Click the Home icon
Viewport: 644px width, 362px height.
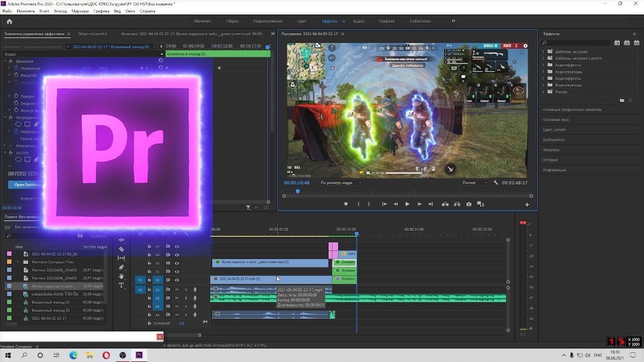(9, 21)
